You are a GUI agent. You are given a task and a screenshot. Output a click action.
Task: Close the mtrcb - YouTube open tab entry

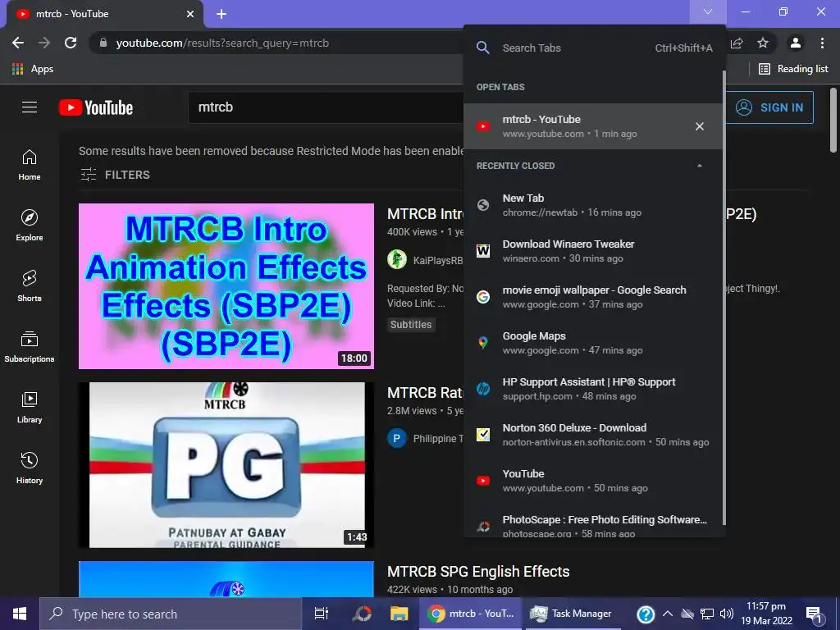click(x=699, y=126)
